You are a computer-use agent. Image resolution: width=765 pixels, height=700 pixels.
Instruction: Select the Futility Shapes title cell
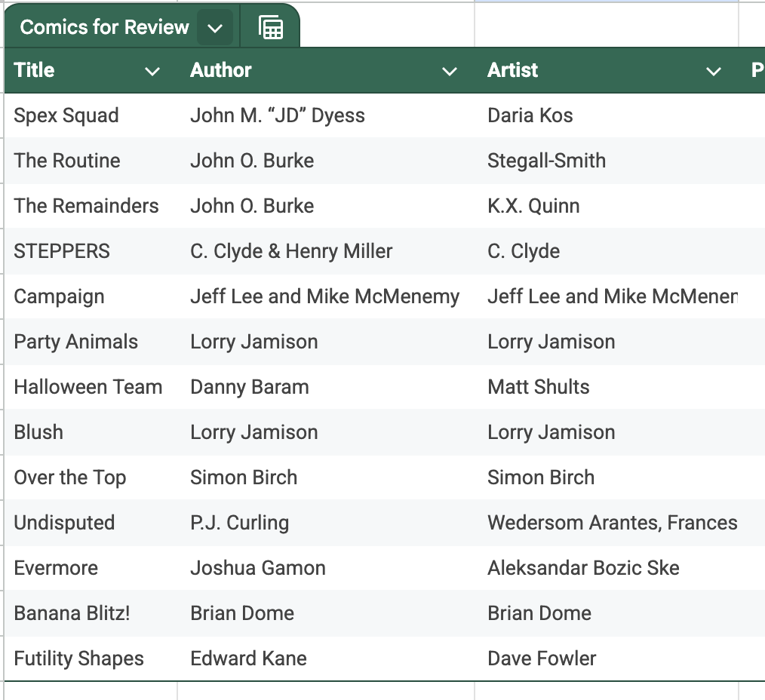91,659
